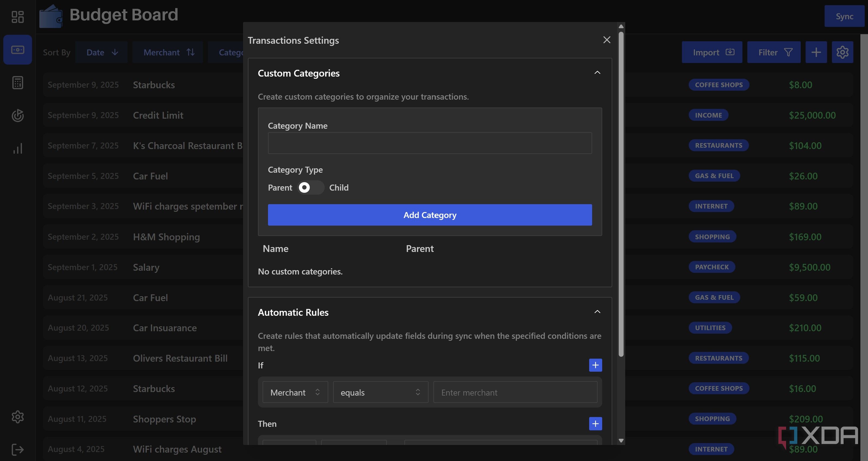Open the Filter button
The width and height of the screenshot is (868, 461).
(x=773, y=52)
